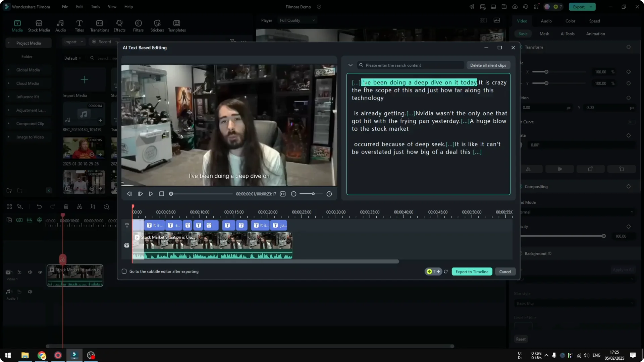Viewport: 644px width, 362px height.
Task: Open the Full Quality player dropdown
Action: click(x=297, y=20)
